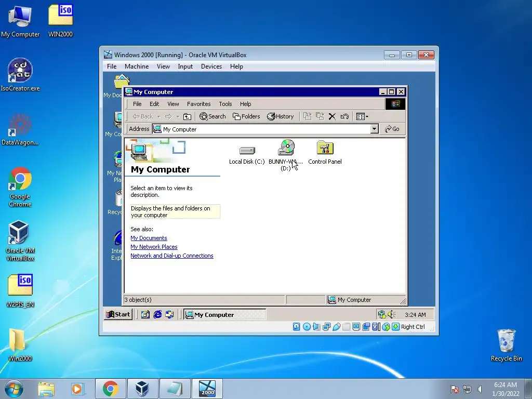532x399 pixels.
Task: Click the Go button next to Address
Action: (392, 129)
